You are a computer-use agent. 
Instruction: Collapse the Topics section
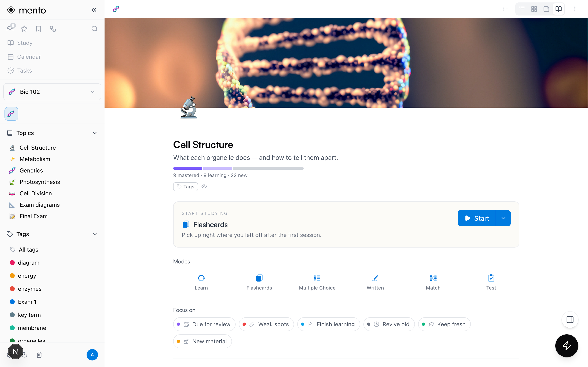pyautogui.click(x=95, y=133)
